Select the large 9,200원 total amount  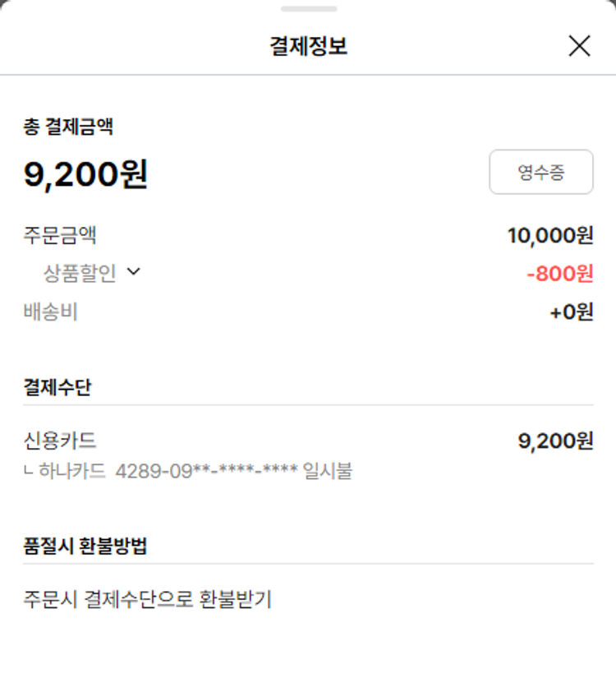pos(85,174)
